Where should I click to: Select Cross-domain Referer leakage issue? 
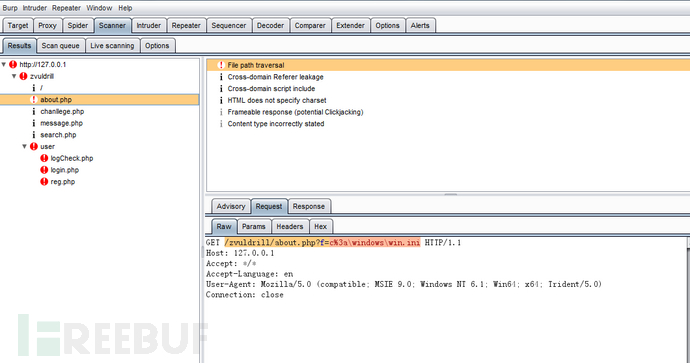tap(275, 77)
